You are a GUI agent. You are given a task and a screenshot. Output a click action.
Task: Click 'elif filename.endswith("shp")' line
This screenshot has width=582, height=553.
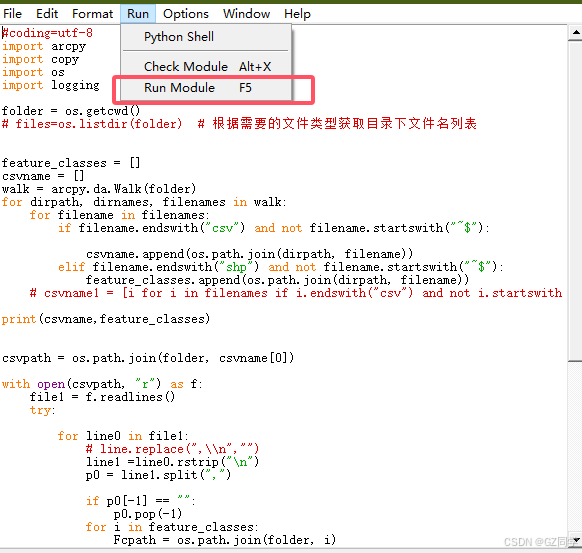281,267
